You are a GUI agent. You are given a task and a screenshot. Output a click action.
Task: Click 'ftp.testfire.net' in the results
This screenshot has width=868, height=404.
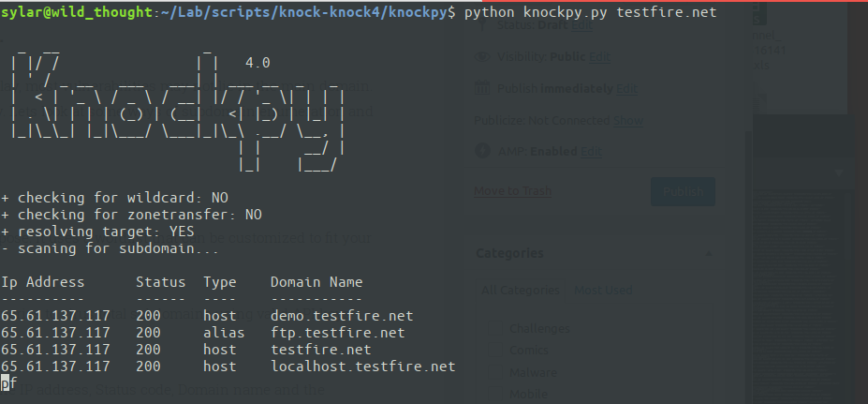(x=338, y=333)
